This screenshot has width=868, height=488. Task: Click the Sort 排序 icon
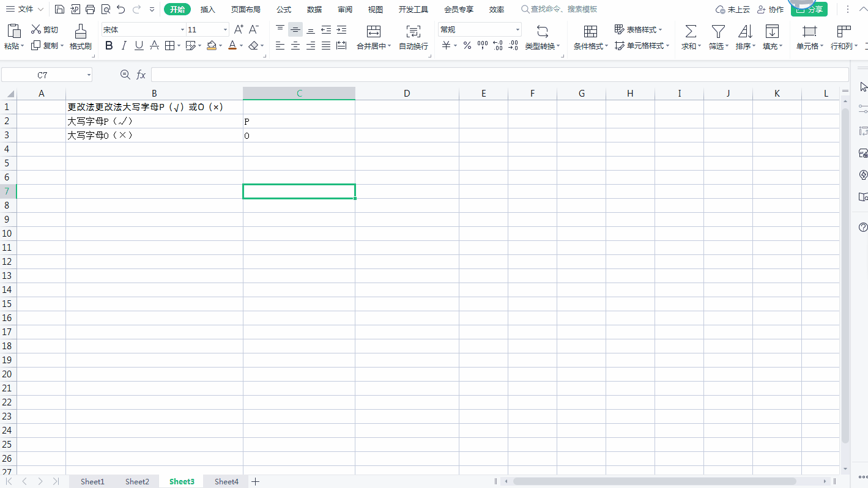pos(745,31)
